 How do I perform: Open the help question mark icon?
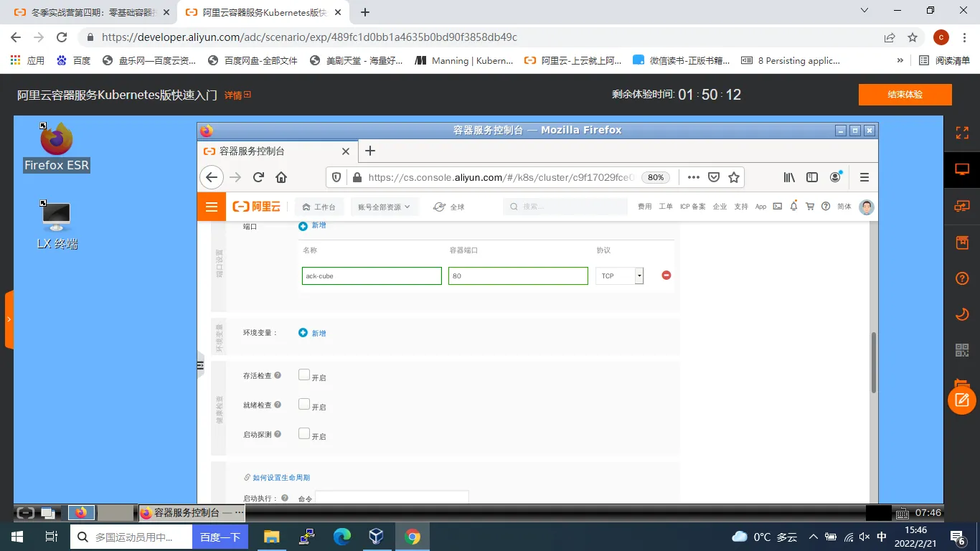click(x=826, y=207)
